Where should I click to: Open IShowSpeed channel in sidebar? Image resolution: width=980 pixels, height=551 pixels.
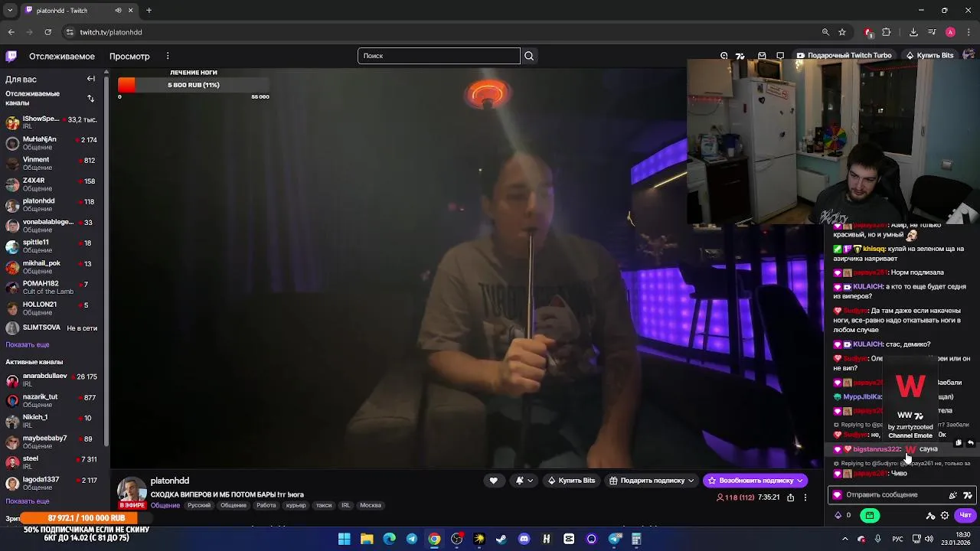tap(52, 122)
